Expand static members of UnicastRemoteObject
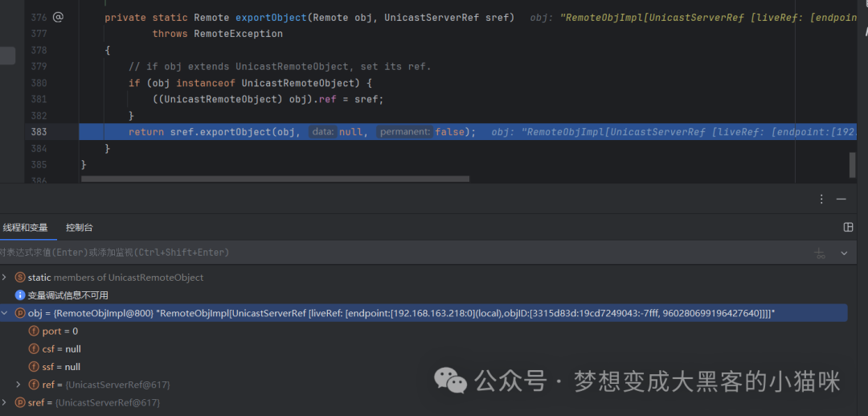 point(5,277)
